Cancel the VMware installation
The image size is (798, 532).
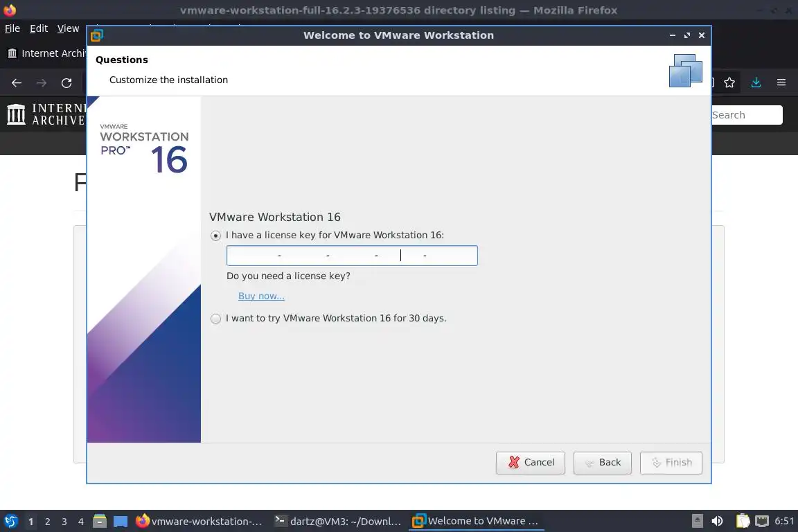click(x=531, y=463)
